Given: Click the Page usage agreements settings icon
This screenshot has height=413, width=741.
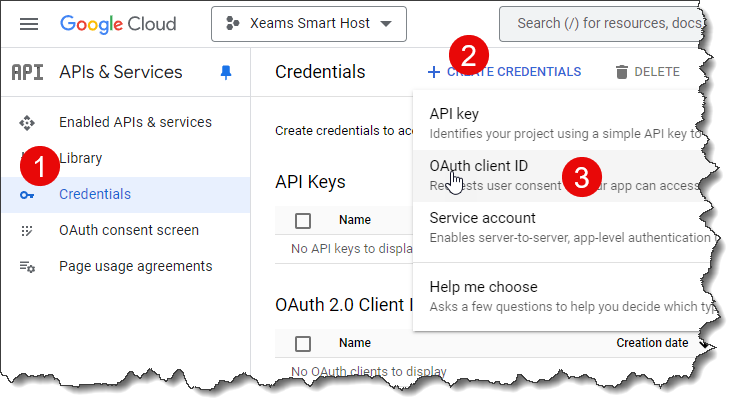Looking at the screenshot, I should (x=27, y=267).
